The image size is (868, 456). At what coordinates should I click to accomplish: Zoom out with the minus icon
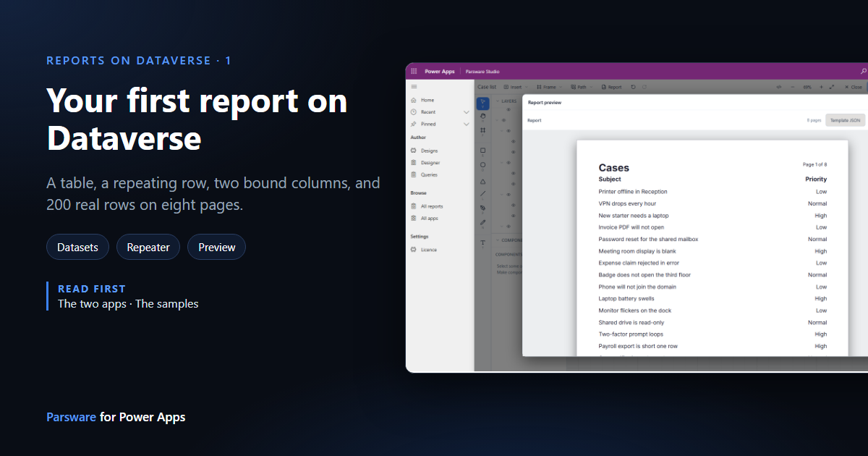(793, 87)
